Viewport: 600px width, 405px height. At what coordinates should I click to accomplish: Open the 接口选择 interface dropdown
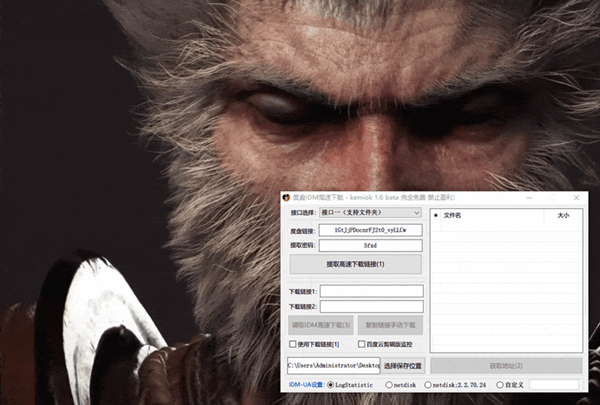pyautogui.click(x=371, y=212)
